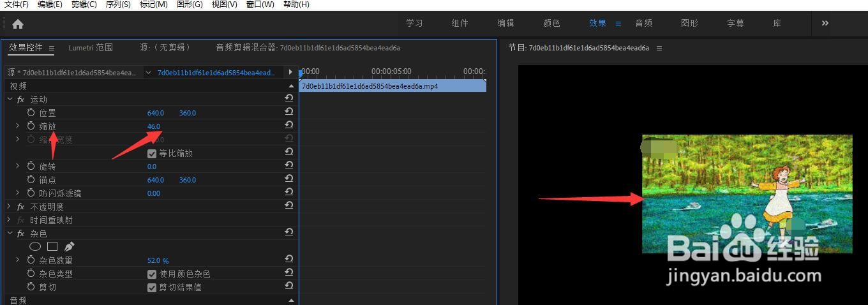Toggle the 杂色 fx effect on/off

click(x=20, y=234)
